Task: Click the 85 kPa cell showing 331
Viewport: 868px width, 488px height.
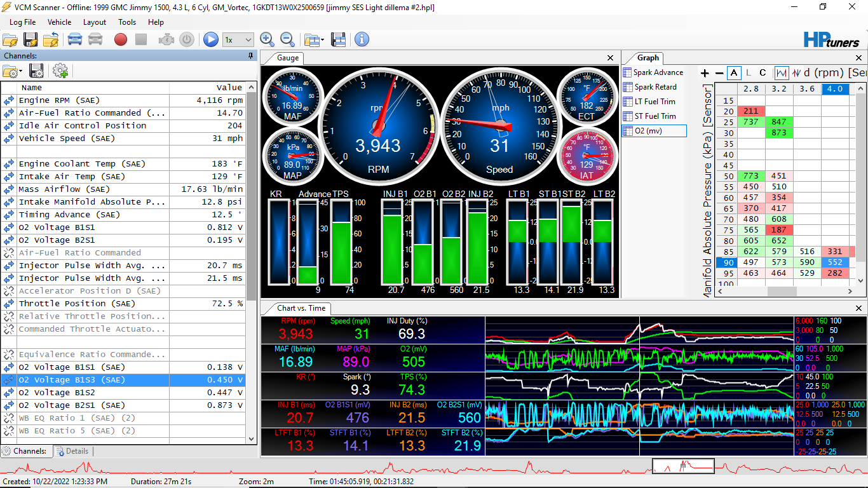Action: (x=835, y=252)
